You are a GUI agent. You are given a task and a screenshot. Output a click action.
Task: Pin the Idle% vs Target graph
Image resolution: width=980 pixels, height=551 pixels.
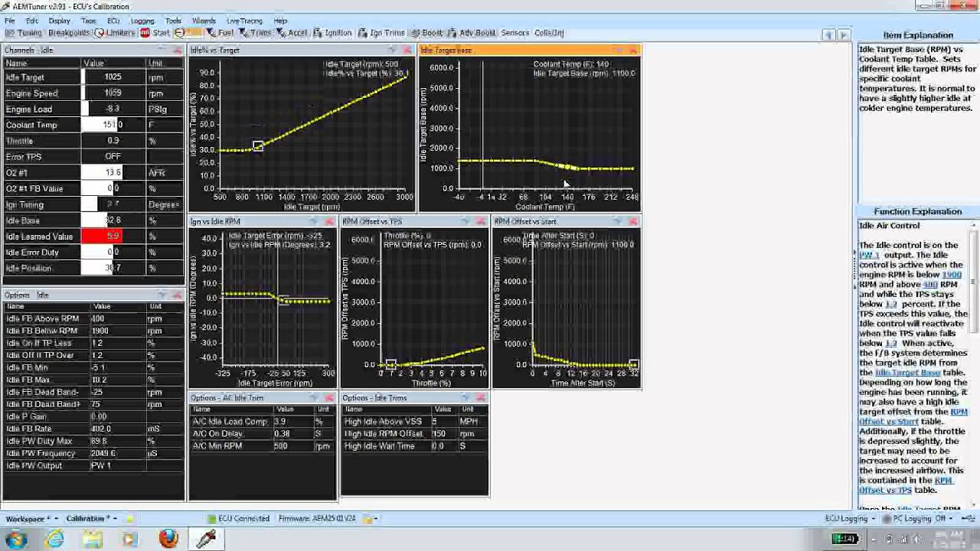(x=393, y=51)
